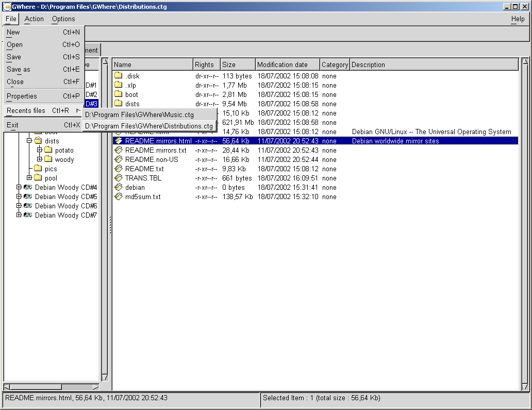
Task: Expand Debian Woody CD#7 node
Action: [x=19, y=215]
